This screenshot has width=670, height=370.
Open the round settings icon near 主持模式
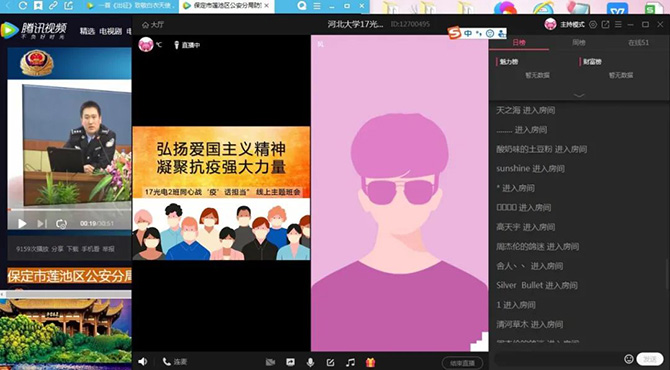[x=593, y=25]
